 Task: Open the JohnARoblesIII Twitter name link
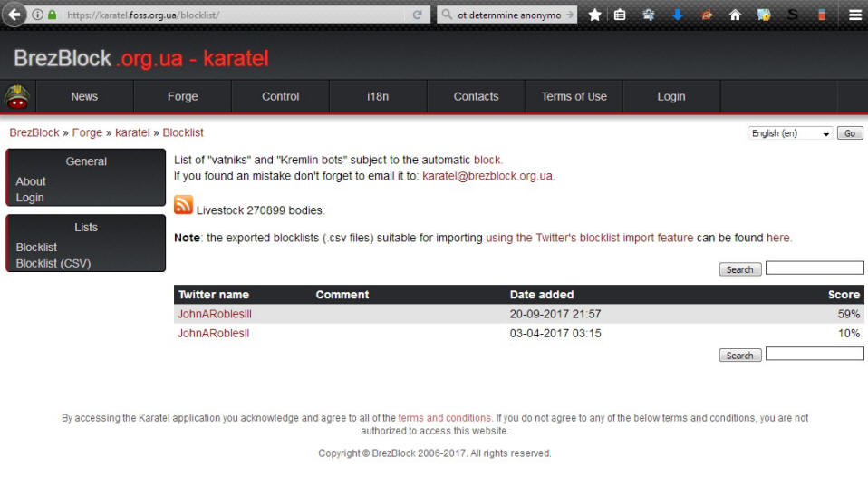pyautogui.click(x=214, y=314)
